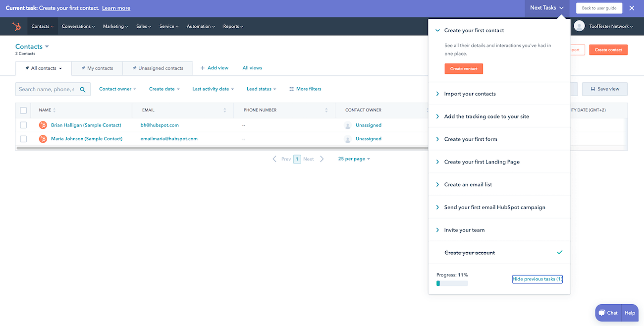Expand the Next Tasks dropdown
The width and height of the screenshot is (644, 326).
pyautogui.click(x=547, y=8)
